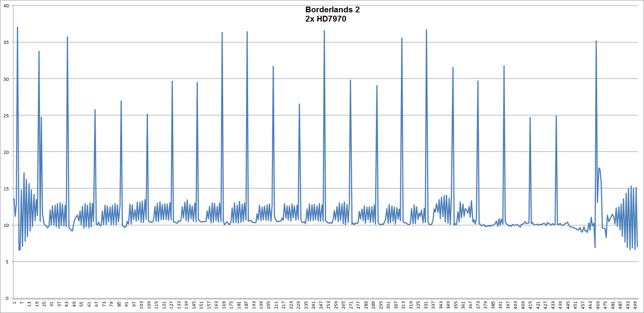Click the x-axis label 85
The height and width of the screenshot is (313, 644).
(119, 304)
